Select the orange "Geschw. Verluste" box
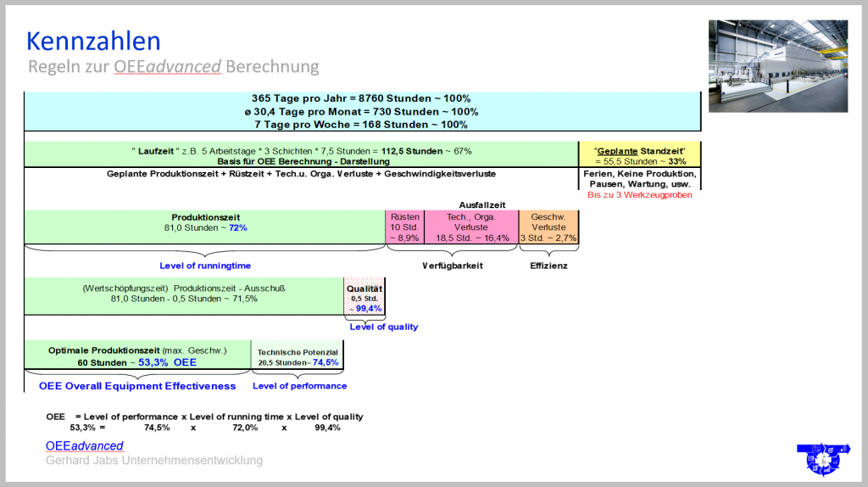Viewport: 868px width, 487px height. click(548, 227)
